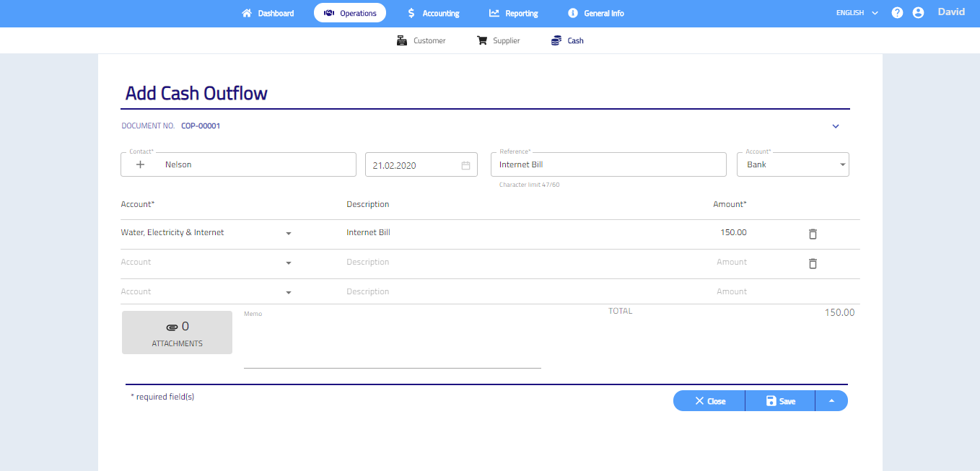The height and width of the screenshot is (471, 980).
Task: Open the calendar date picker icon
Action: [465, 165]
